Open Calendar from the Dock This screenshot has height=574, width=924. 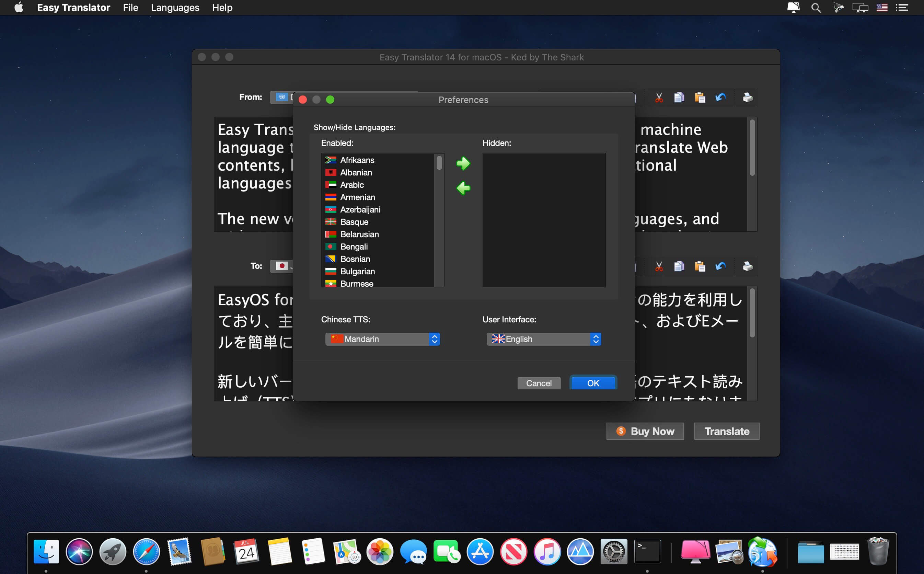coord(246,552)
